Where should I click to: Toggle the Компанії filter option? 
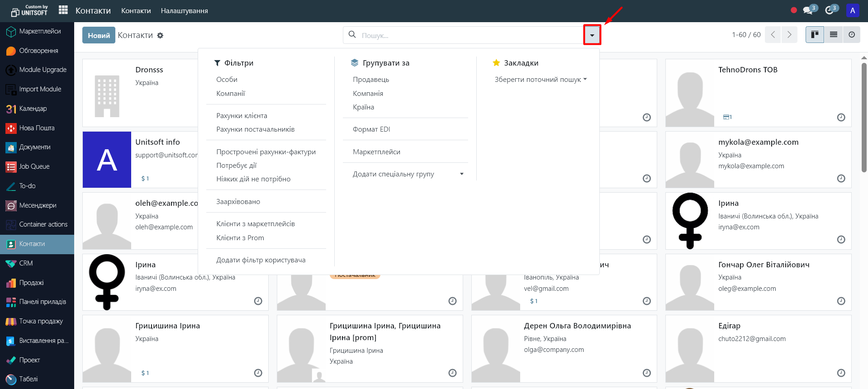coord(231,94)
